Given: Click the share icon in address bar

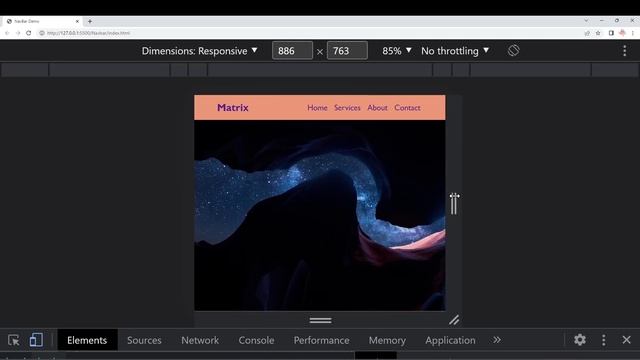Looking at the screenshot, I should (x=587, y=33).
